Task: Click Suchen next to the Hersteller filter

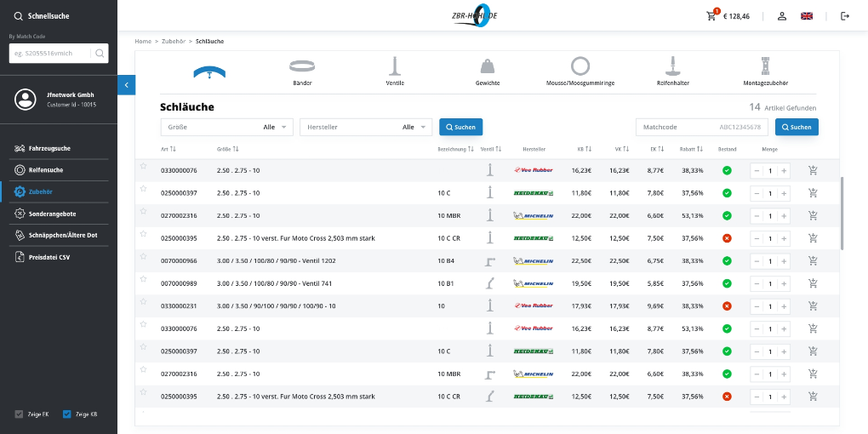Action: point(460,127)
